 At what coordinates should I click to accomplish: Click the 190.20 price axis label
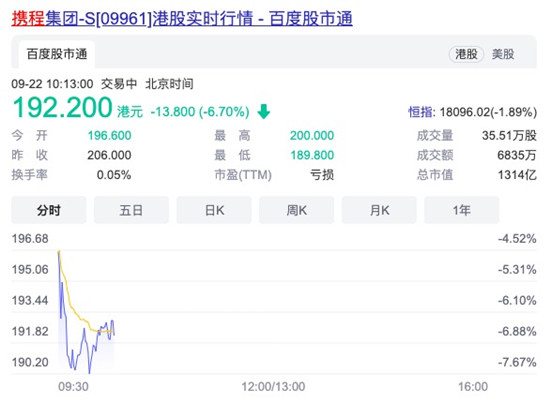tap(30, 362)
